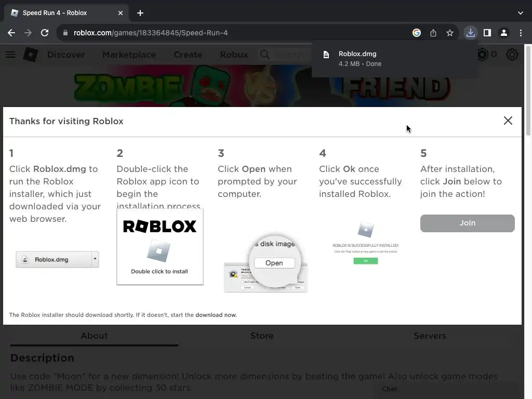The image size is (532, 399).
Task: Open the Marketplace nav item
Action: [129, 55]
